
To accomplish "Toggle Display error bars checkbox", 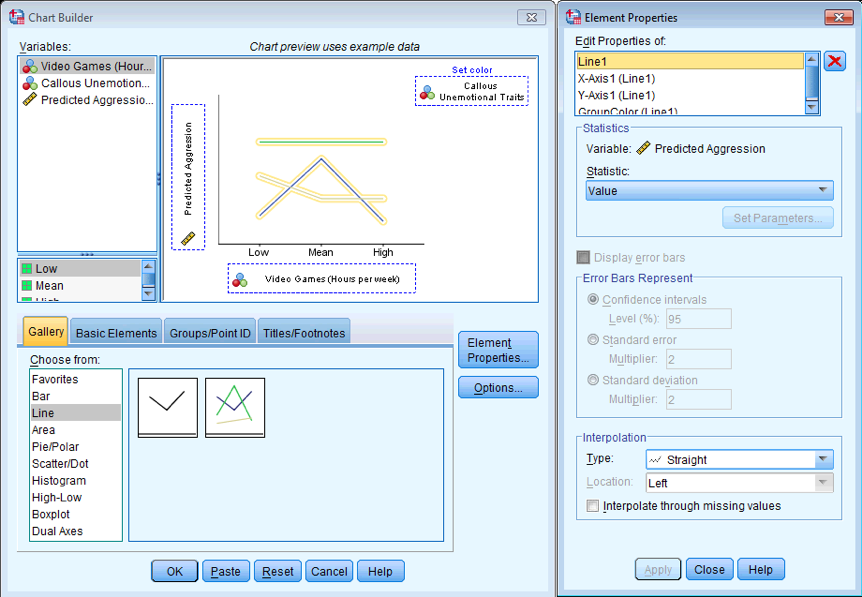I will point(584,257).
